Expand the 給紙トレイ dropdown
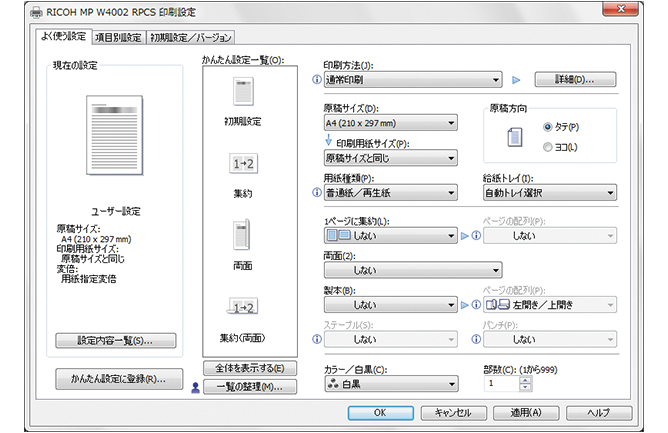Viewport: 668px width, 433px height. click(x=546, y=193)
